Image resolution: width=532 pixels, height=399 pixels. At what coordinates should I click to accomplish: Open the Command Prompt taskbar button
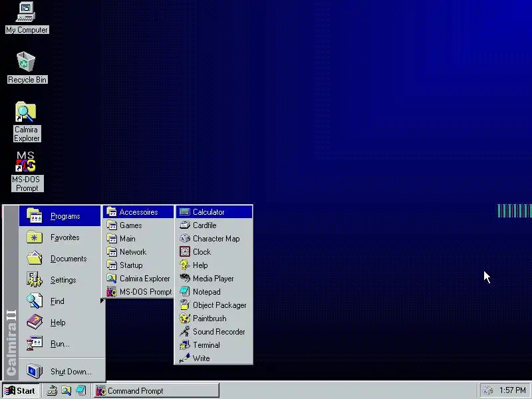click(156, 391)
